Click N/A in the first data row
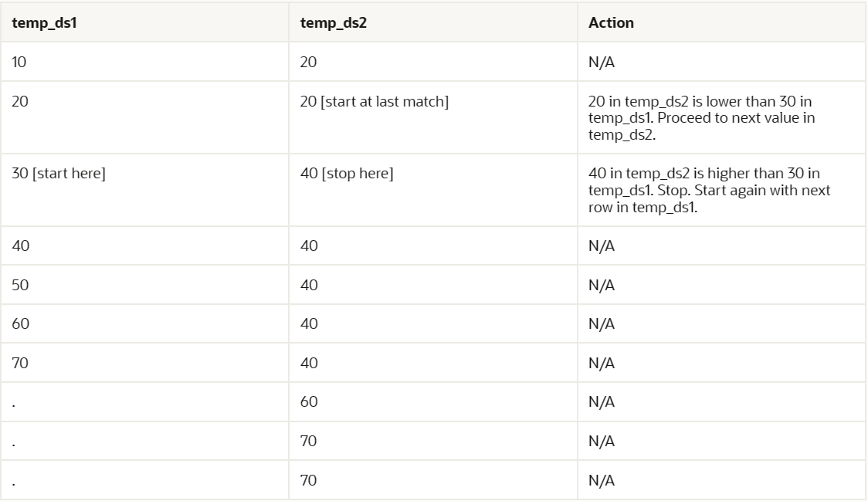868x501 pixels. (602, 62)
